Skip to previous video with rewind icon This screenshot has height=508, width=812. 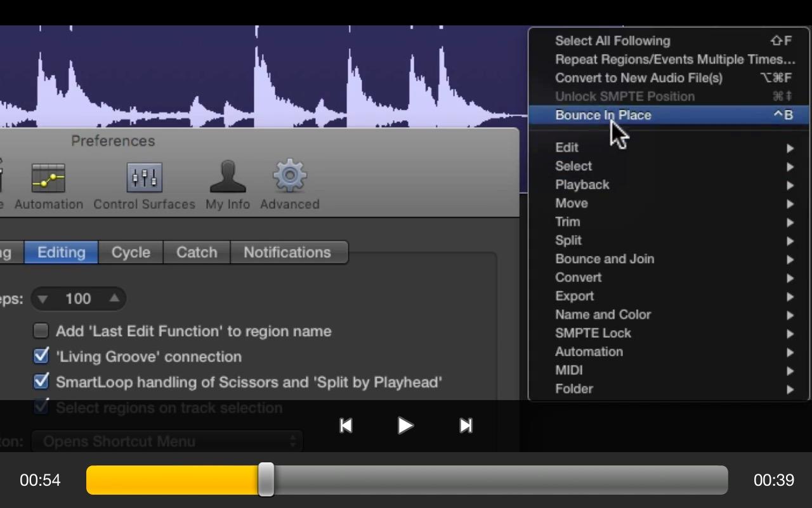(346, 425)
